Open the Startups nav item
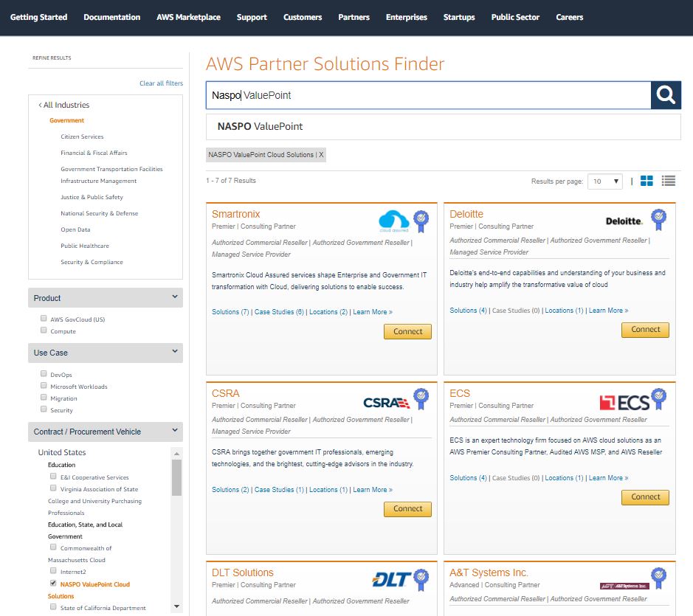The image size is (693, 616). click(459, 17)
